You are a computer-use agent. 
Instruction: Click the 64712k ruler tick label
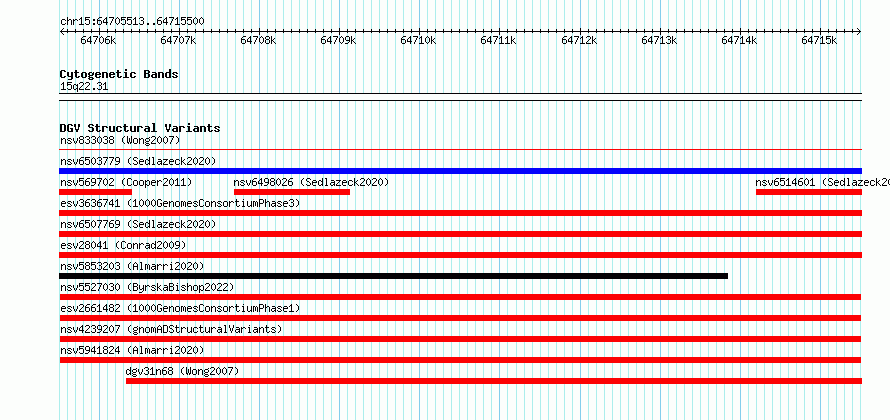[x=580, y=41]
